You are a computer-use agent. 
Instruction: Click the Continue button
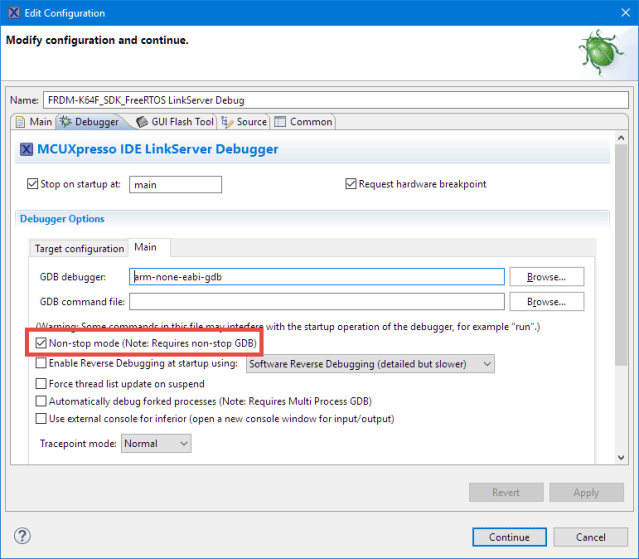pyautogui.click(x=509, y=537)
